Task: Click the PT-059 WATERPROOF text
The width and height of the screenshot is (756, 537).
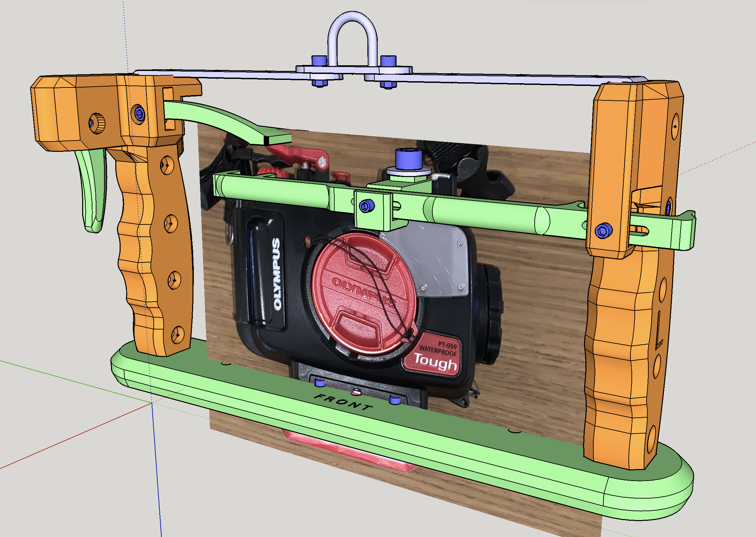Action: click(439, 349)
